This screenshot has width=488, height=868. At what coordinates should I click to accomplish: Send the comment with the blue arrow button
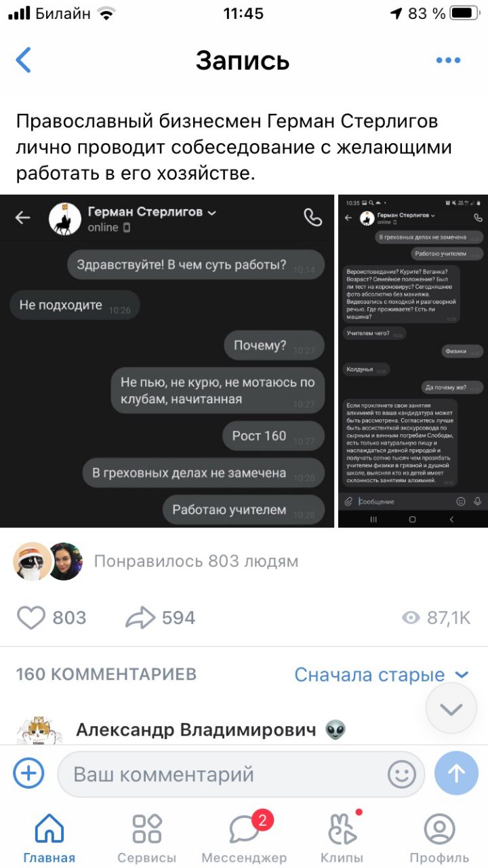[x=456, y=774]
